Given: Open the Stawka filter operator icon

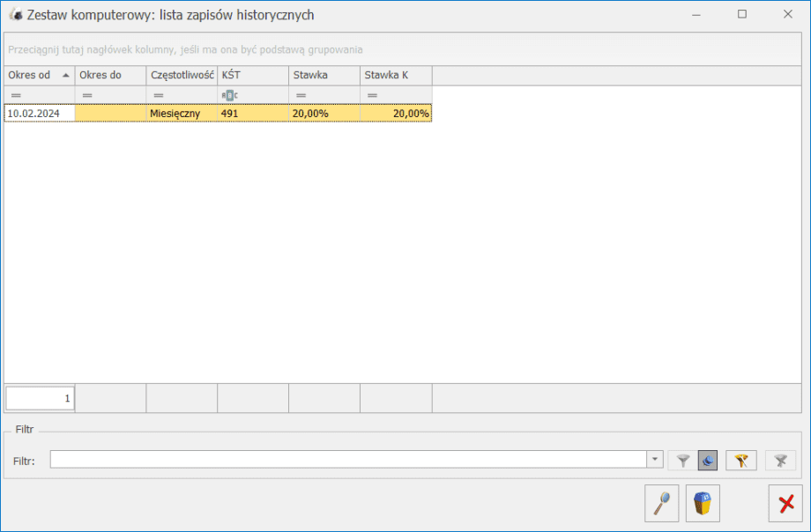Looking at the screenshot, I should (301, 96).
